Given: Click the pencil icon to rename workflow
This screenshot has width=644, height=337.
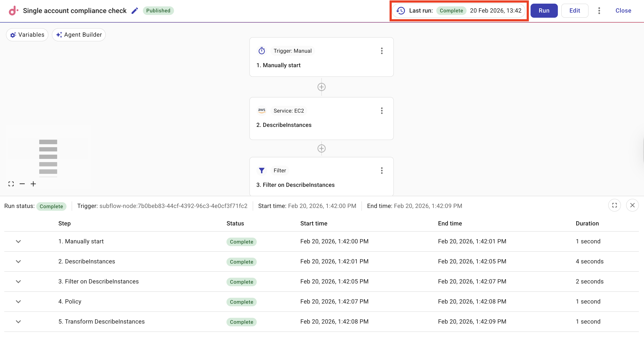Looking at the screenshot, I should click(135, 10).
